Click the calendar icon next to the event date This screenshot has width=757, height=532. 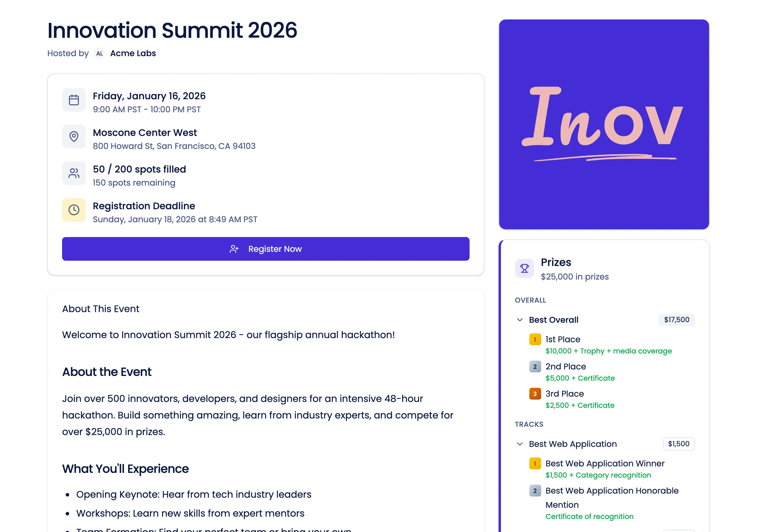pos(74,100)
